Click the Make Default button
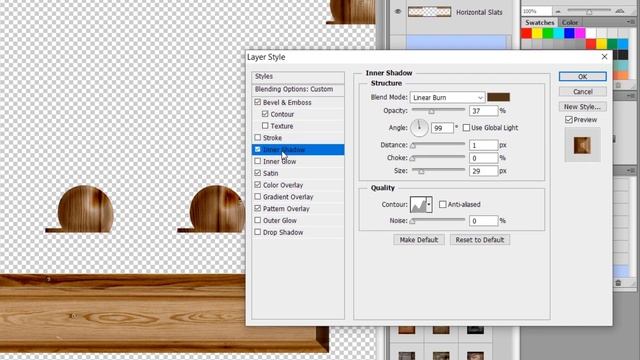The height and width of the screenshot is (360, 640). pyautogui.click(x=419, y=240)
